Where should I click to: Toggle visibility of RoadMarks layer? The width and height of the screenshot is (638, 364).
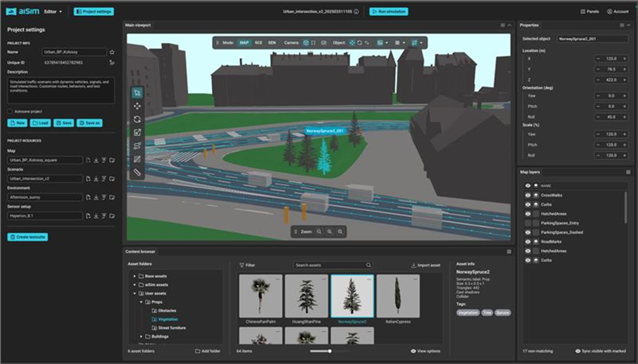[x=528, y=241]
